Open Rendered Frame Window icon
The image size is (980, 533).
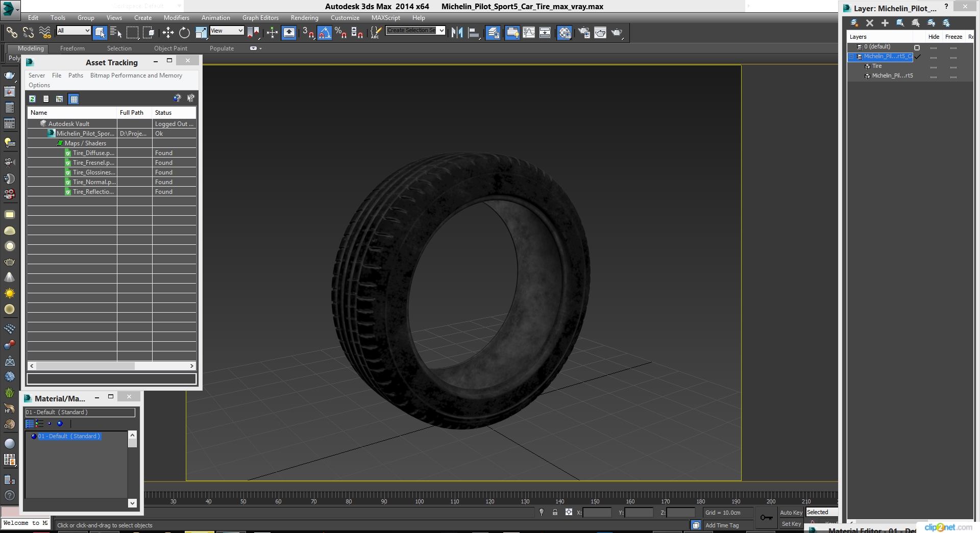tap(600, 33)
